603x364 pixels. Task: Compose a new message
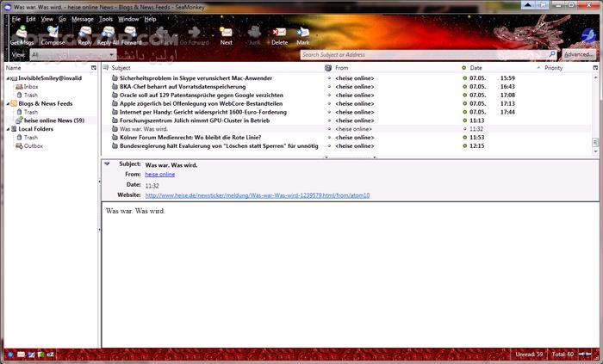(53, 34)
